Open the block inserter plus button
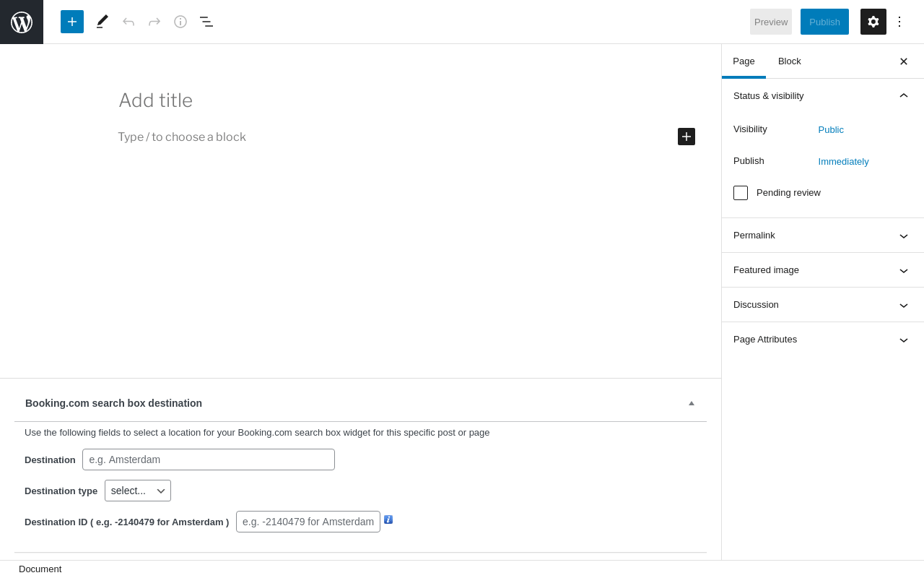The width and height of the screenshot is (924, 578). (x=72, y=22)
